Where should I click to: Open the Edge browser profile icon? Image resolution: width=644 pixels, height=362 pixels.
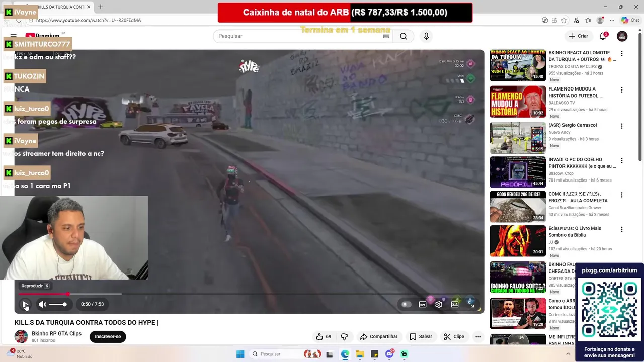pos(600,20)
